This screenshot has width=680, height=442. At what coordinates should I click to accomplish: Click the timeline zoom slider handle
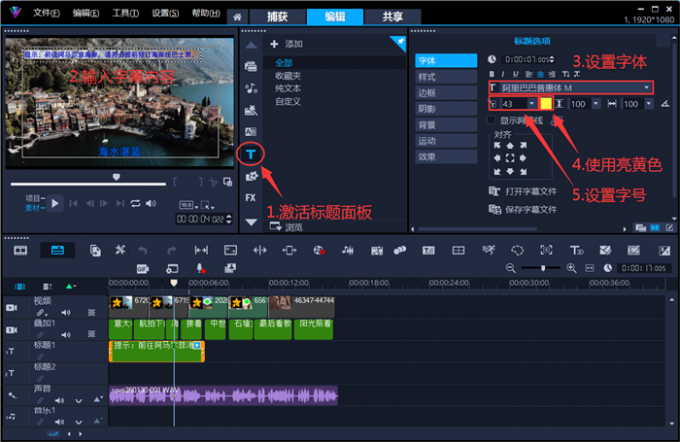(543, 268)
